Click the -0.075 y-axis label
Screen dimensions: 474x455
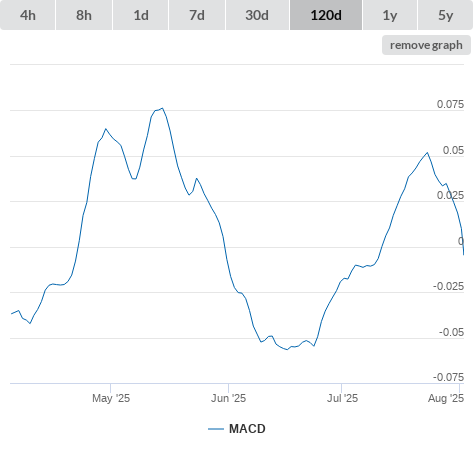click(448, 377)
